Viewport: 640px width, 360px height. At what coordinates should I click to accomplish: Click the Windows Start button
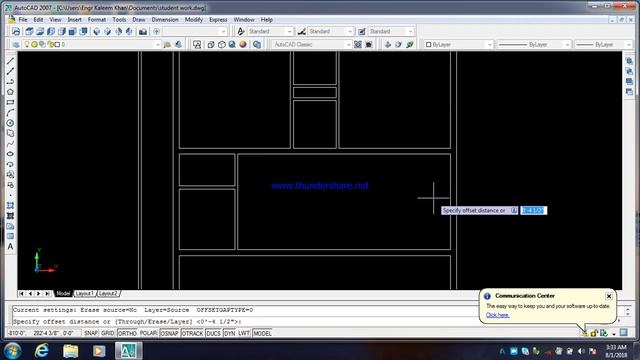point(13,351)
